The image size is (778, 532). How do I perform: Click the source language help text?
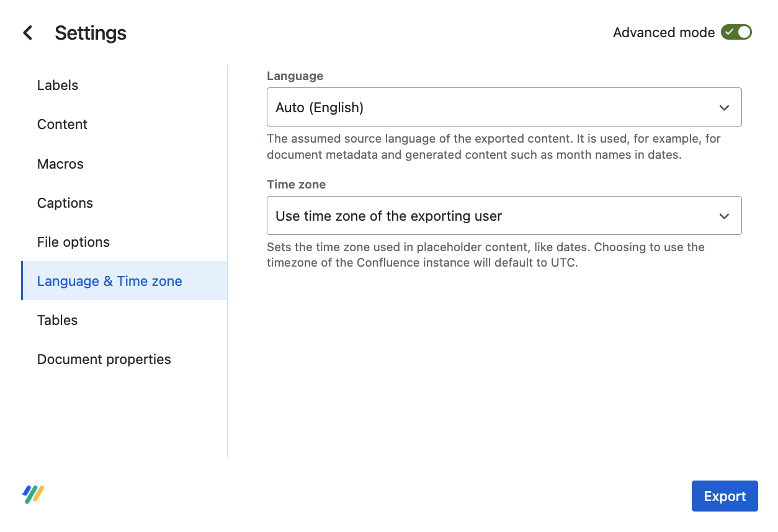[494, 146]
